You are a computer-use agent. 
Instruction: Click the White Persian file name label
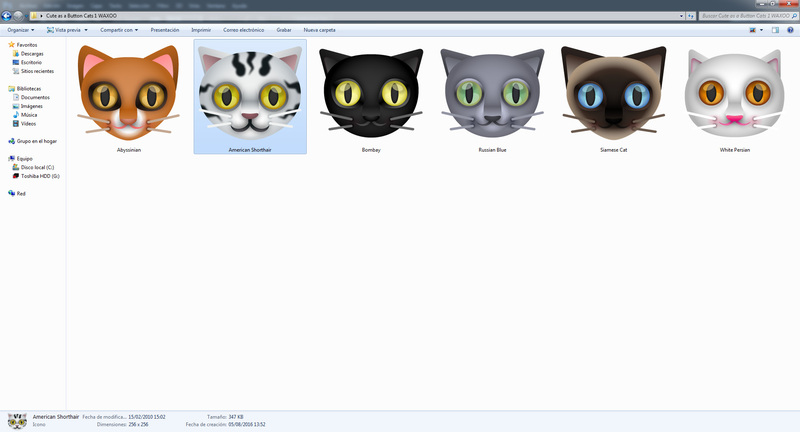tap(735, 150)
